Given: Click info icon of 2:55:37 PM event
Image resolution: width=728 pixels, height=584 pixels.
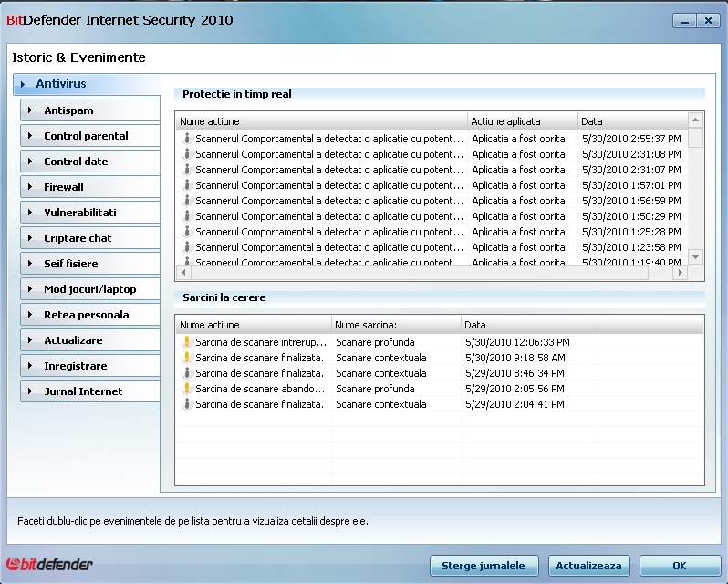Looking at the screenshot, I should tap(187, 139).
